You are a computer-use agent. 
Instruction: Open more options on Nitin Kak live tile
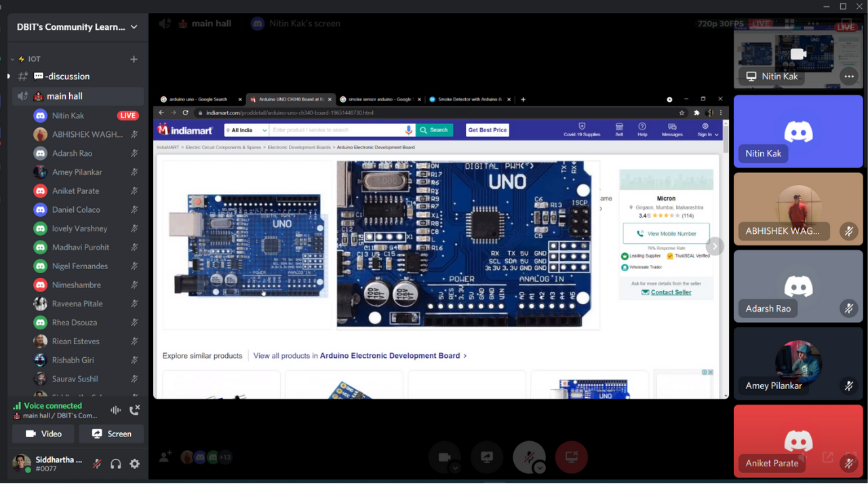tap(849, 77)
